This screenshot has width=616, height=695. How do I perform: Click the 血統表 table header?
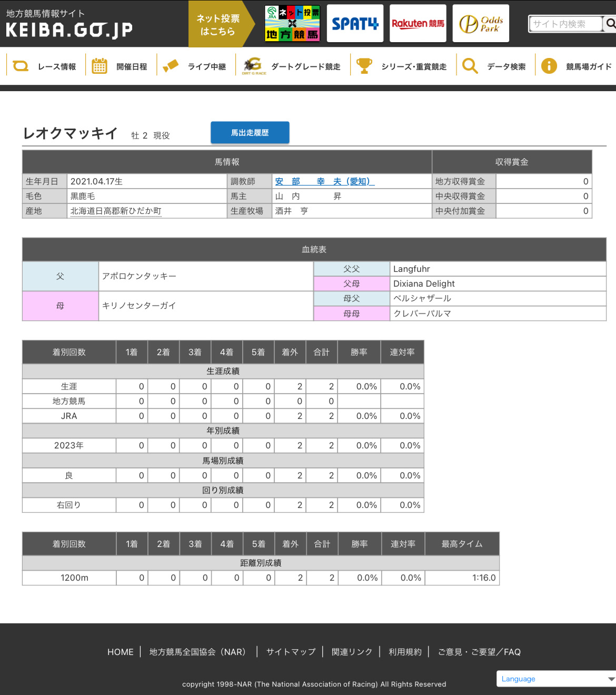(314, 249)
